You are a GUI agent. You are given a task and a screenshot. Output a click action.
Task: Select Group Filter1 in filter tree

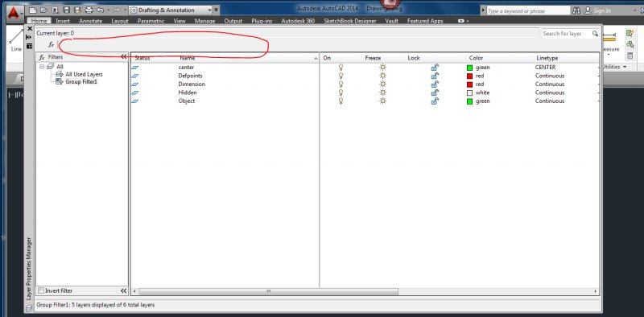[81, 82]
